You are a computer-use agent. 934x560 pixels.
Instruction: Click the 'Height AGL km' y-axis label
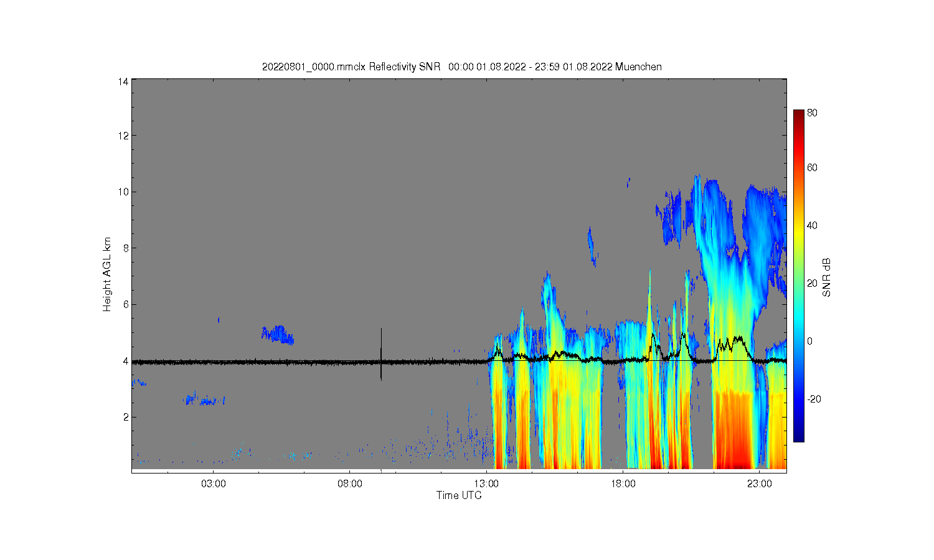point(107,274)
